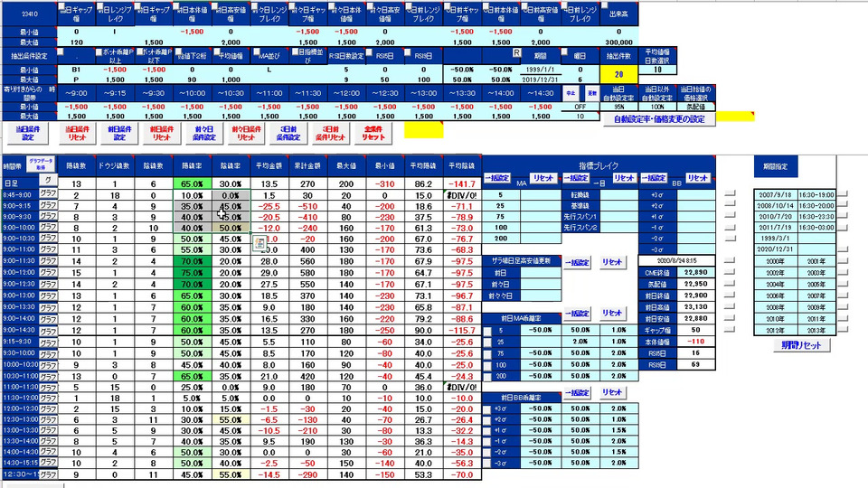Click リセット beside 前日MA乖離率
The width and height of the screenshot is (868, 488).
pos(612,313)
